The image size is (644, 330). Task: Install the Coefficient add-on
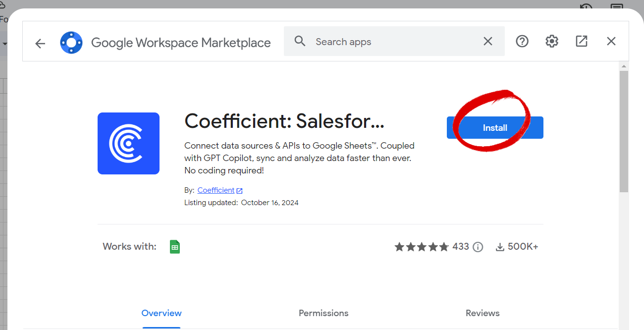coord(495,128)
